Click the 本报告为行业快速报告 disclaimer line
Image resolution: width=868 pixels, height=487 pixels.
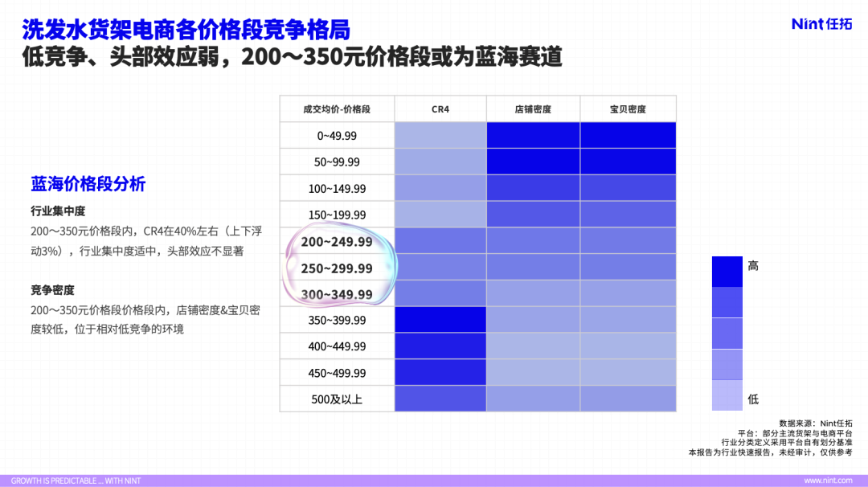(771, 452)
